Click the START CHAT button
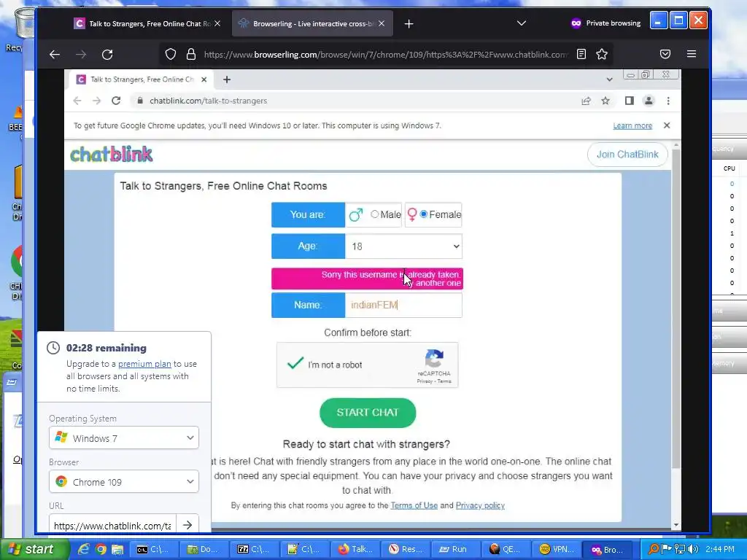The image size is (747, 560). 368,413
